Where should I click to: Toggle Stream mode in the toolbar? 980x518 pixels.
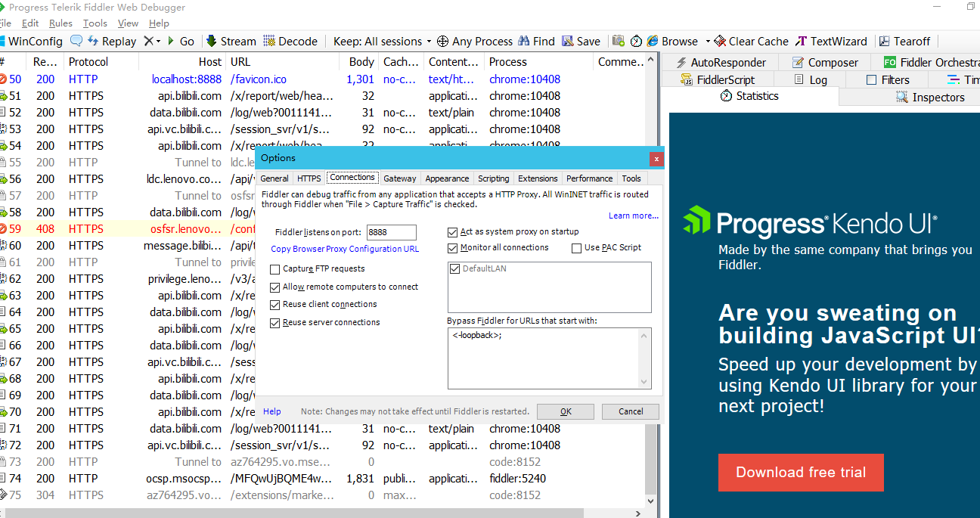pos(231,42)
